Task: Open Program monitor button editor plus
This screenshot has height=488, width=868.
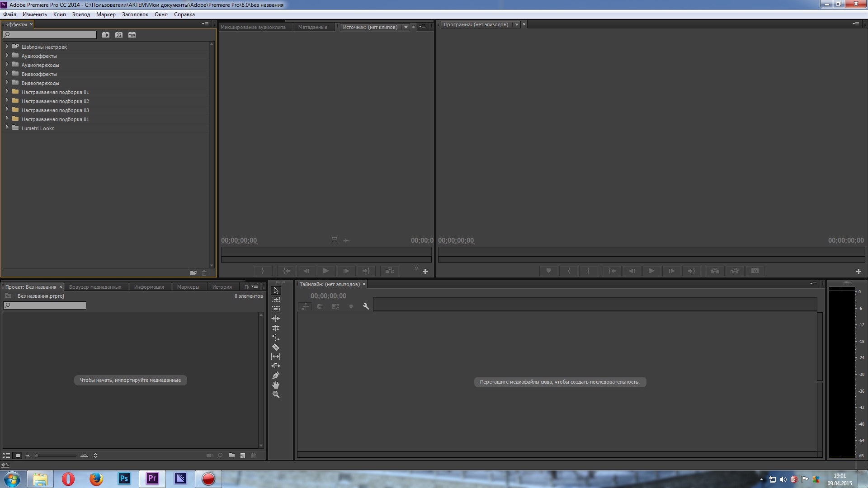Action: [x=859, y=271]
